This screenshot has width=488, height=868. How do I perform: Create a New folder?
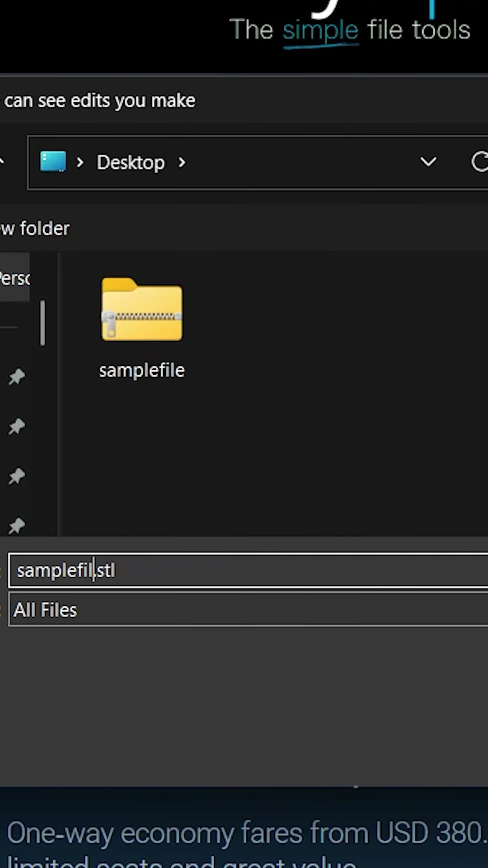pos(35,229)
